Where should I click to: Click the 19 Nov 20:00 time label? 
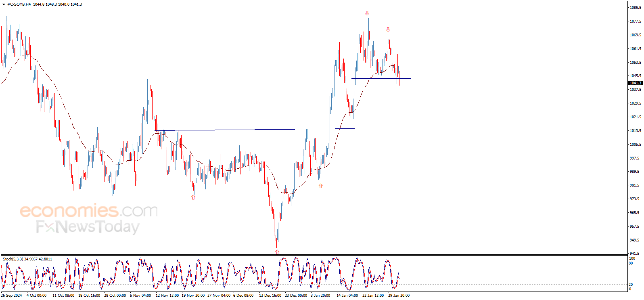193,296
